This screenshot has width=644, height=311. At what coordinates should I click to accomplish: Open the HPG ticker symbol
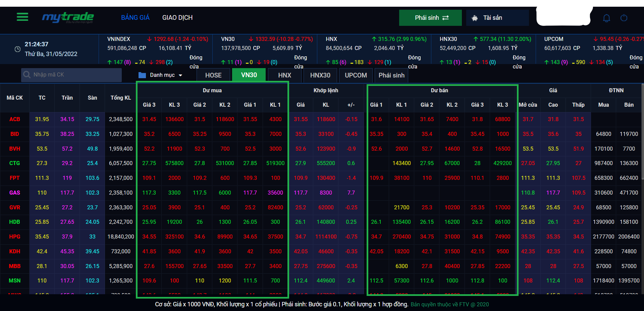pos(15,237)
